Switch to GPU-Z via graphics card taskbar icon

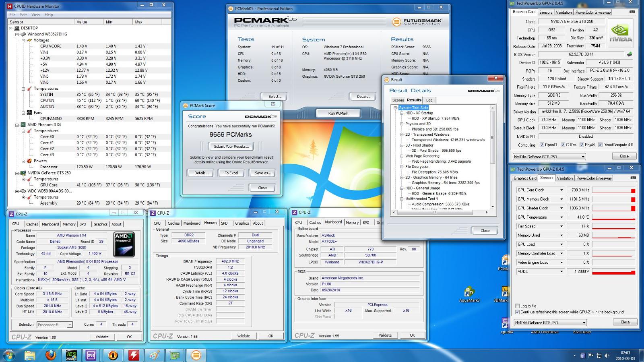click(x=175, y=355)
